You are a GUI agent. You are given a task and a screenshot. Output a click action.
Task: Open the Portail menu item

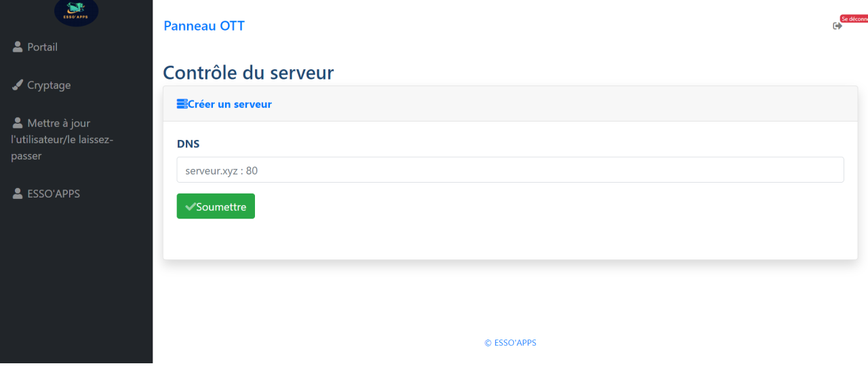(42, 47)
